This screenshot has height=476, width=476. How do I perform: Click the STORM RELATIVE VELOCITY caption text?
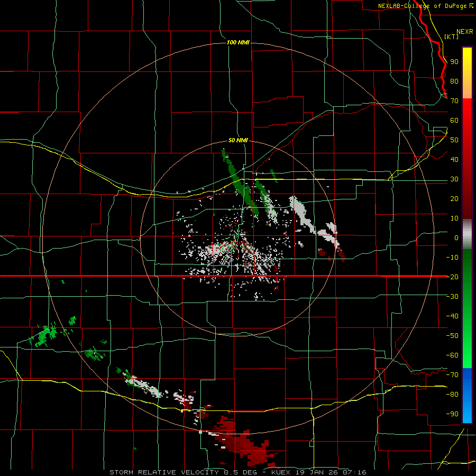(x=164, y=472)
